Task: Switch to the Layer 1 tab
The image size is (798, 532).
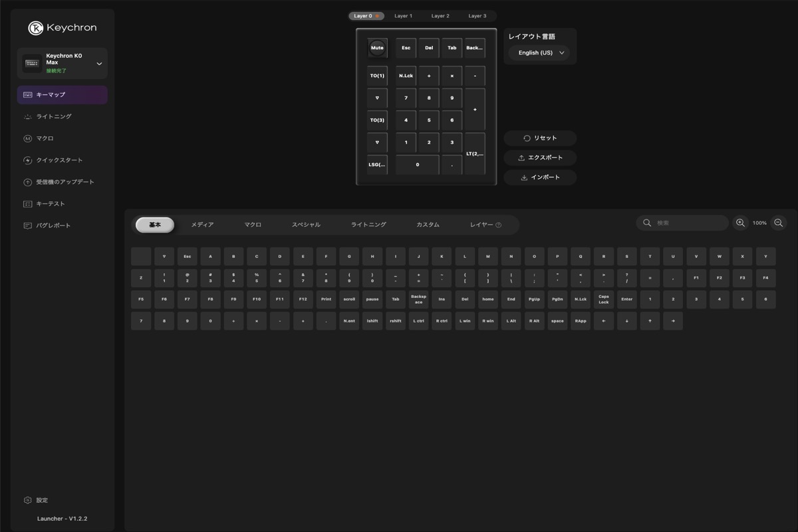Action: click(403, 15)
